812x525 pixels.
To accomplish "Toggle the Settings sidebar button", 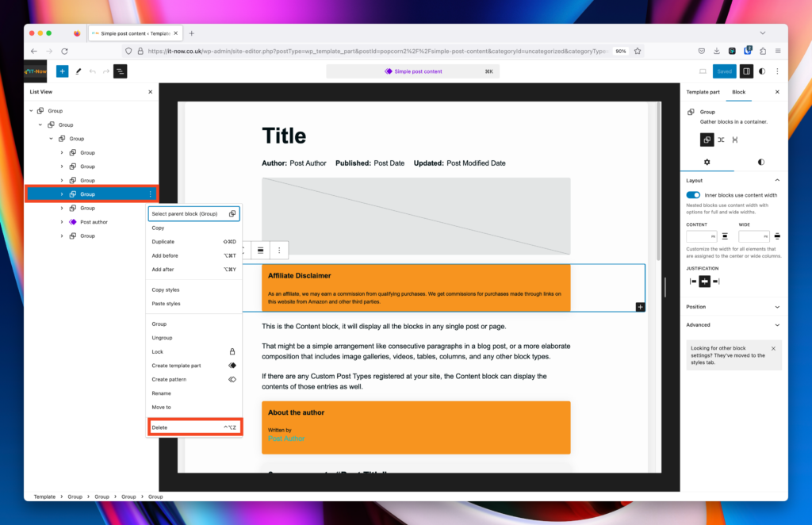I will click(746, 71).
